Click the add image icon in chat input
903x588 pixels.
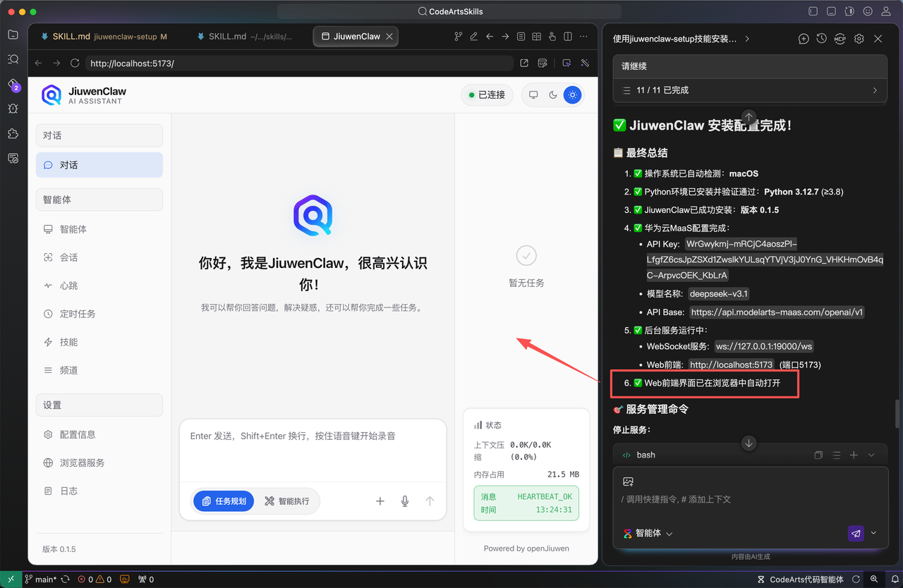tap(628, 482)
